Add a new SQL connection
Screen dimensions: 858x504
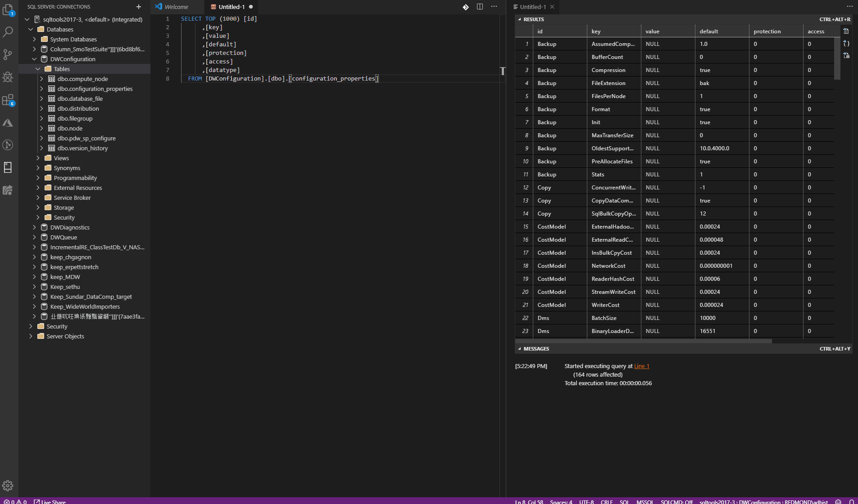(x=138, y=6)
